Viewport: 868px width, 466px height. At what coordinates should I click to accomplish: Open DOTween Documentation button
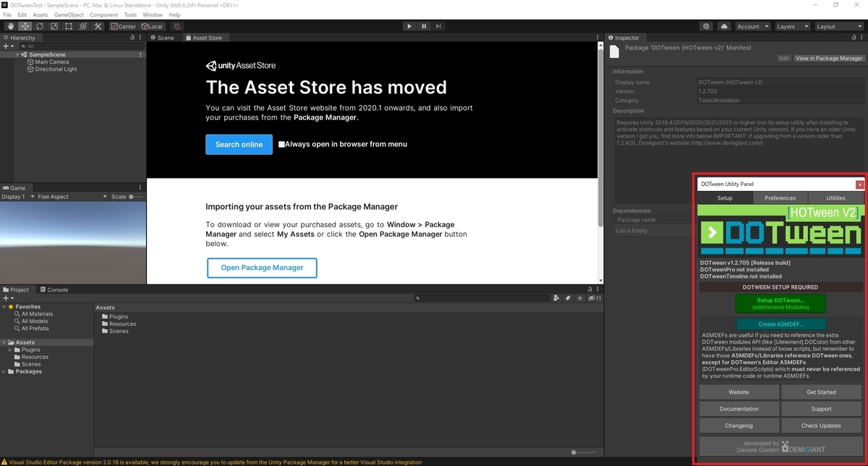point(739,409)
